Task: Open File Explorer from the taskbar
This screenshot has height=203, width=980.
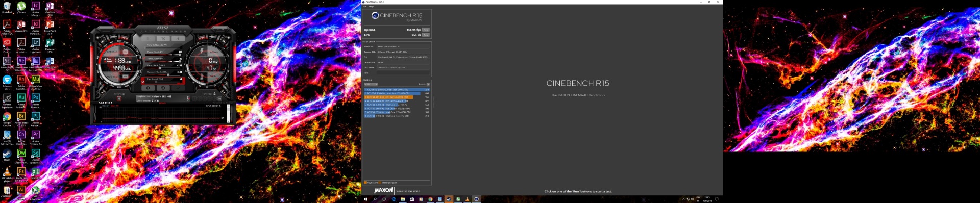Action: (403, 199)
